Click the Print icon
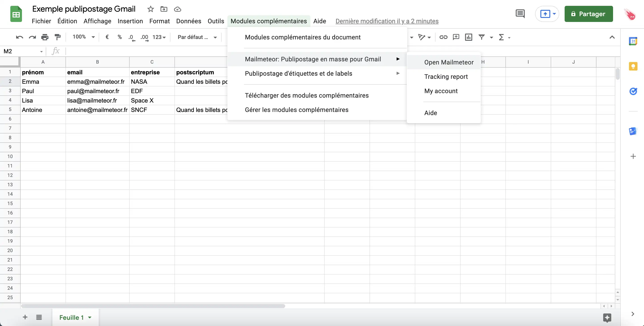The height and width of the screenshot is (326, 644). pos(45,37)
